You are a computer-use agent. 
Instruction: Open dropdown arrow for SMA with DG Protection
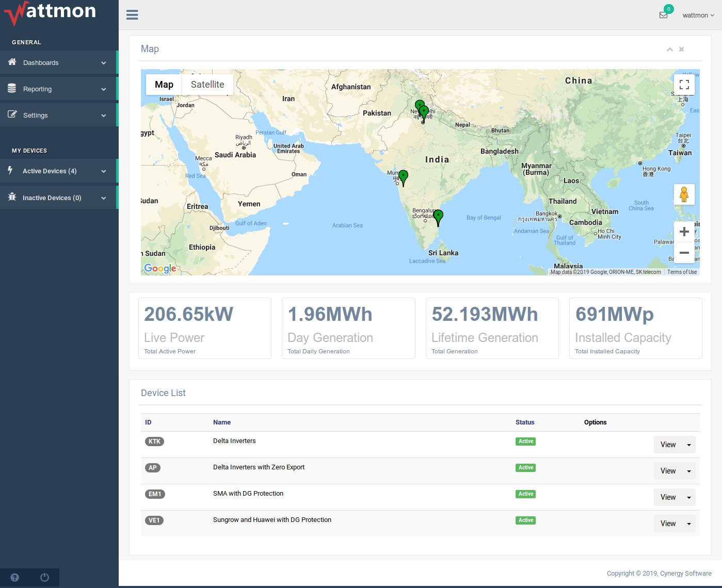[688, 498]
